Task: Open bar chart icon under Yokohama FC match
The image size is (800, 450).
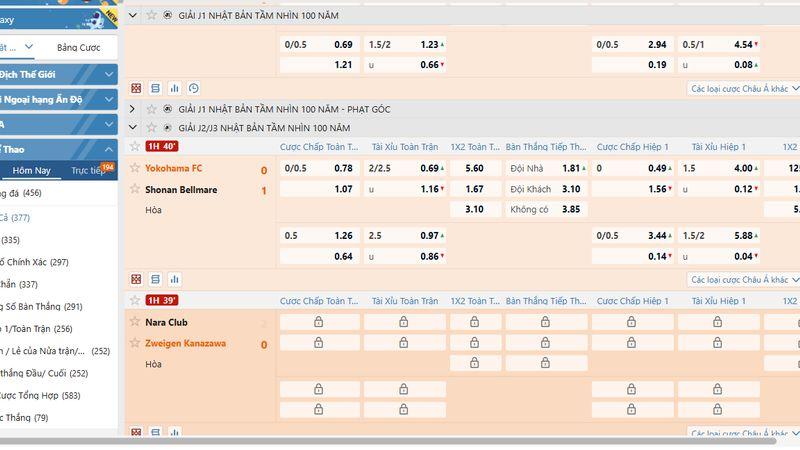Action: tap(174, 279)
